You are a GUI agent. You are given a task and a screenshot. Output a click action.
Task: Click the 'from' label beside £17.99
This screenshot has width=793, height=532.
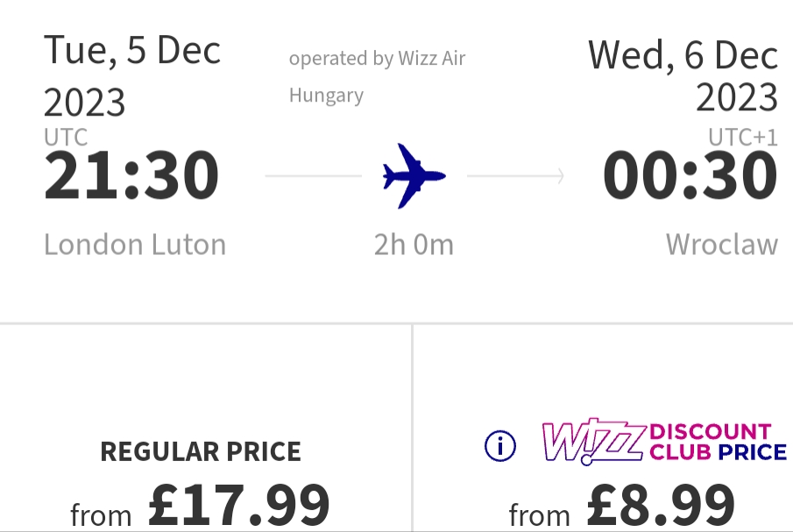coord(101,515)
